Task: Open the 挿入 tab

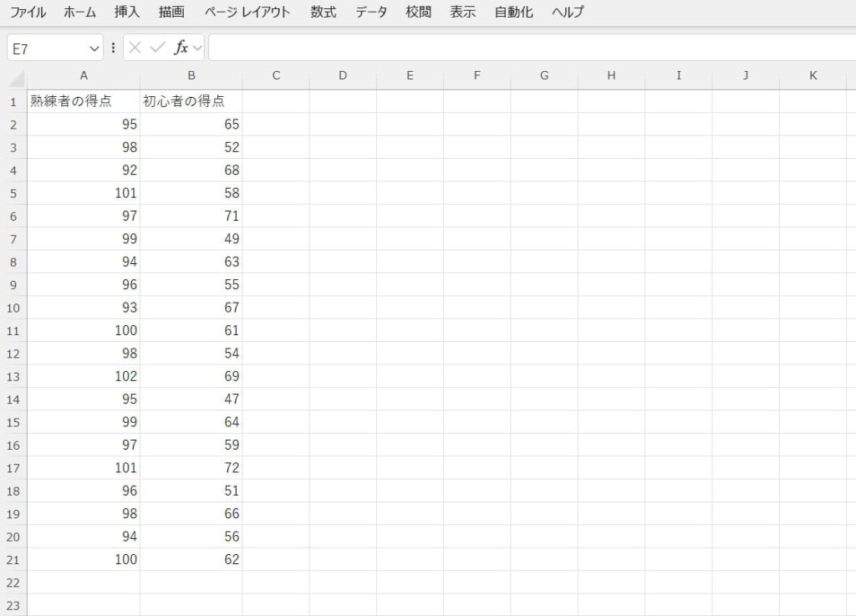Action: pos(127,13)
